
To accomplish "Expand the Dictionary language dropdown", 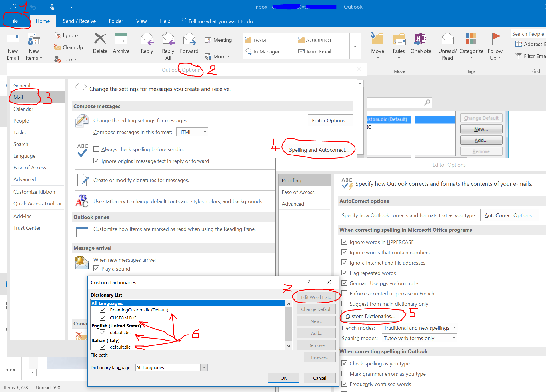I will pyautogui.click(x=204, y=367).
